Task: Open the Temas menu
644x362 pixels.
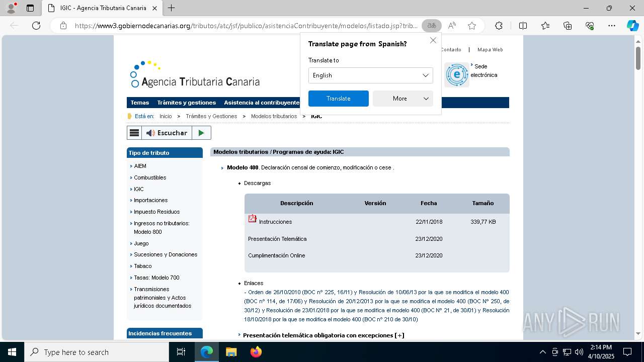Action: [x=140, y=103]
